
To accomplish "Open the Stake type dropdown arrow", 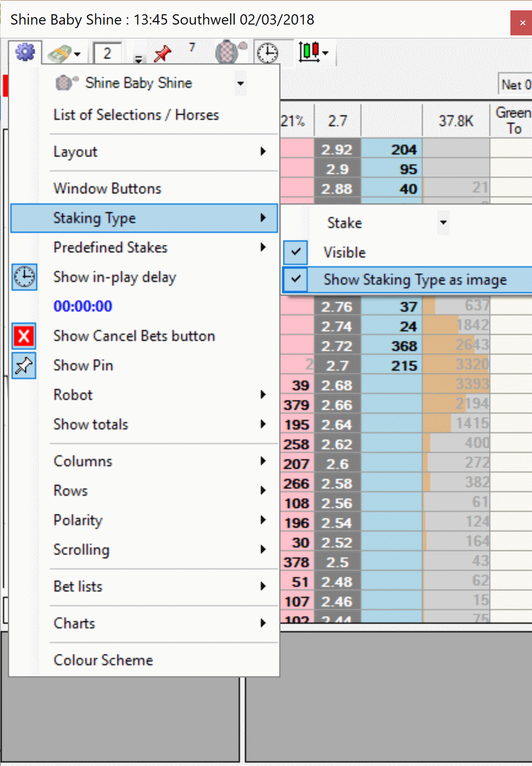I will tap(443, 223).
